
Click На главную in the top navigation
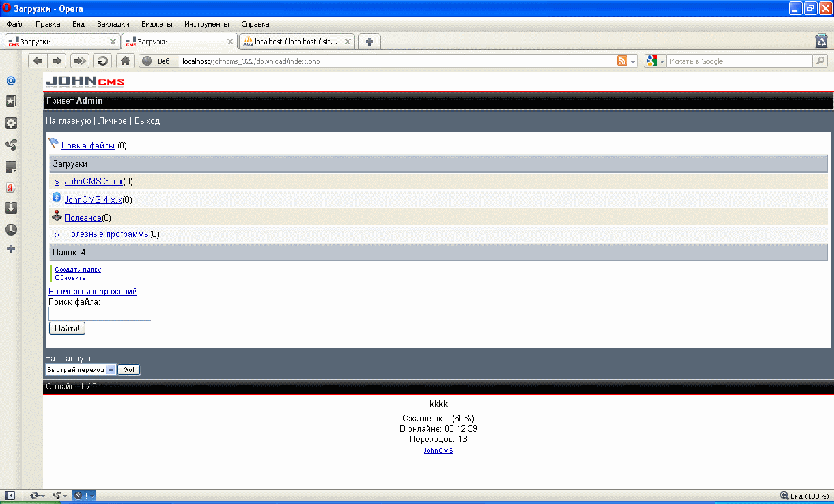[68, 121]
